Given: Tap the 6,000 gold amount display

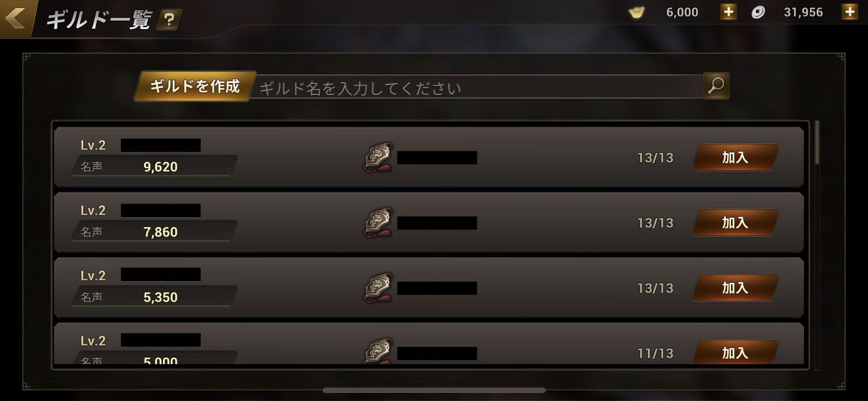Looking at the screenshot, I should pos(682,12).
